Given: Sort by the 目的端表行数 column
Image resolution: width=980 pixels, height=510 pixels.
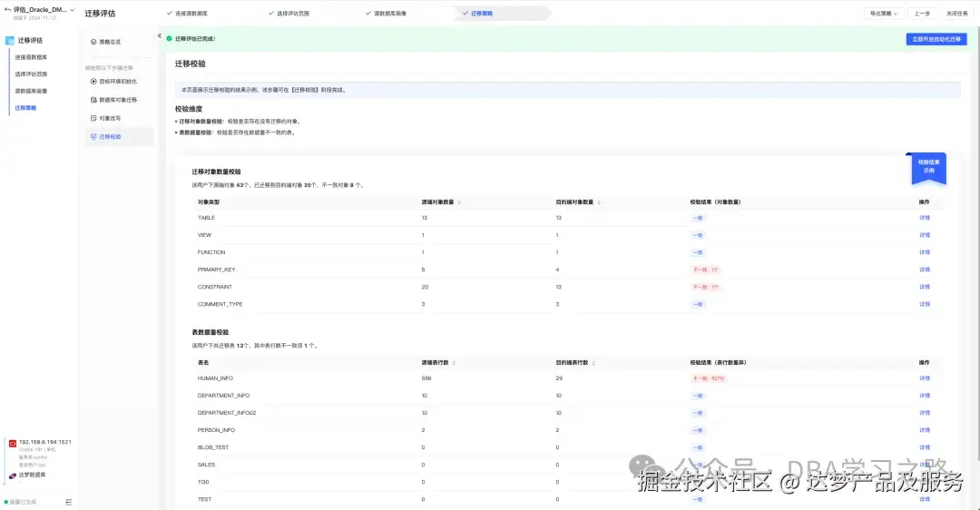Looking at the screenshot, I should click(x=593, y=363).
